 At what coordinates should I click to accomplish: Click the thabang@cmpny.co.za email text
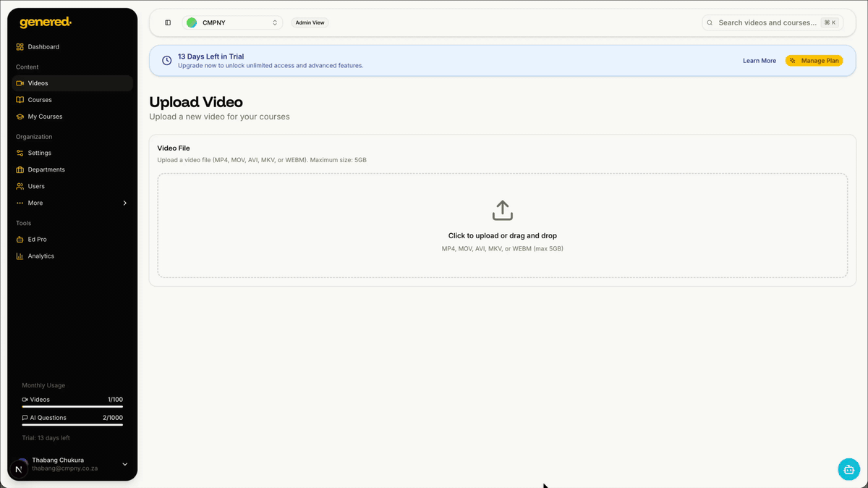click(x=64, y=468)
